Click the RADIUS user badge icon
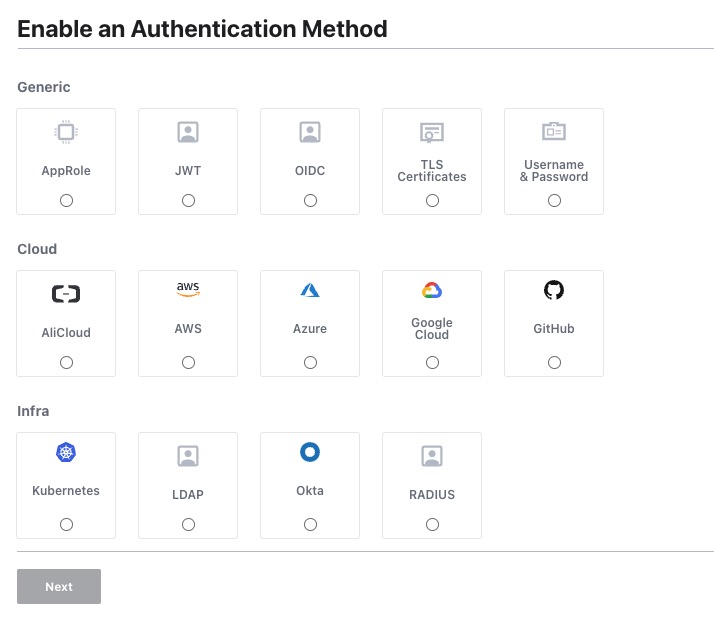The width and height of the screenshot is (714, 635). click(432, 456)
